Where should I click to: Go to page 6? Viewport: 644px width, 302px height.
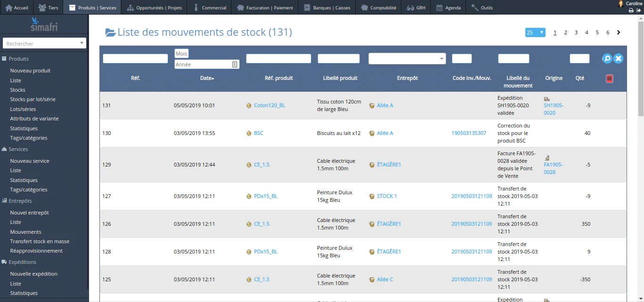pyautogui.click(x=608, y=32)
